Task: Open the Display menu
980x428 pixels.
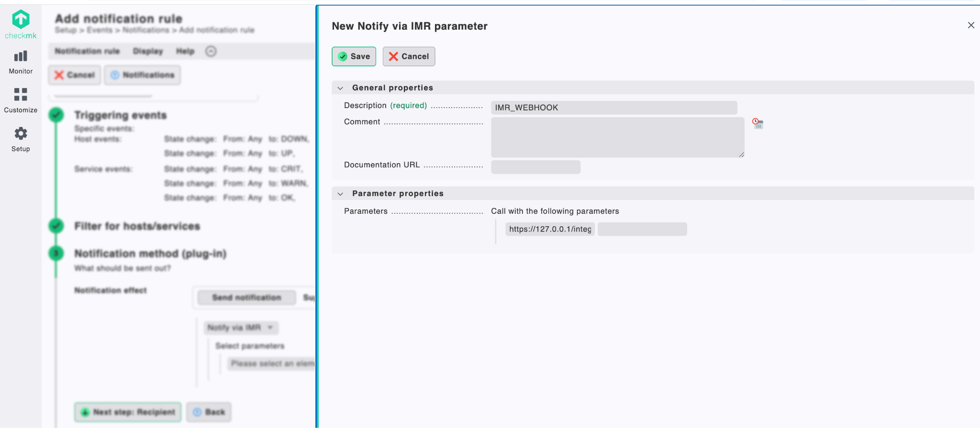Action: [148, 51]
